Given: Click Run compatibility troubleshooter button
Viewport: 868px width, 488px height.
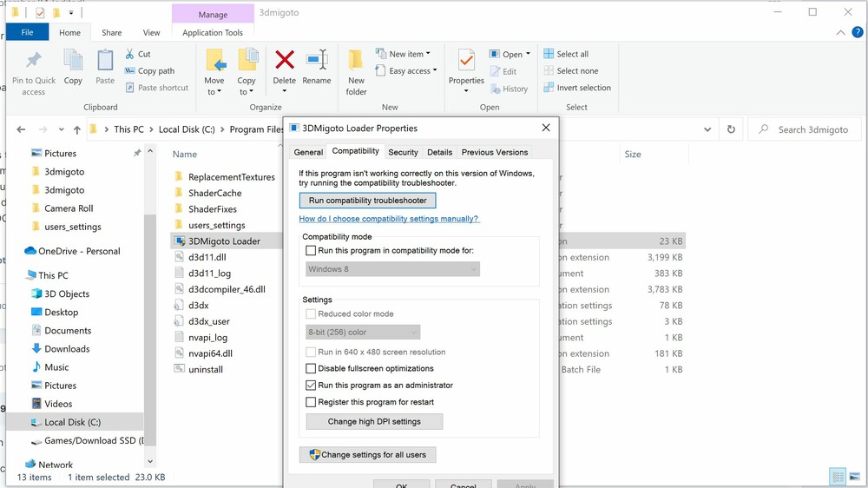Looking at the screenshot, I should [x=367, y=200].
